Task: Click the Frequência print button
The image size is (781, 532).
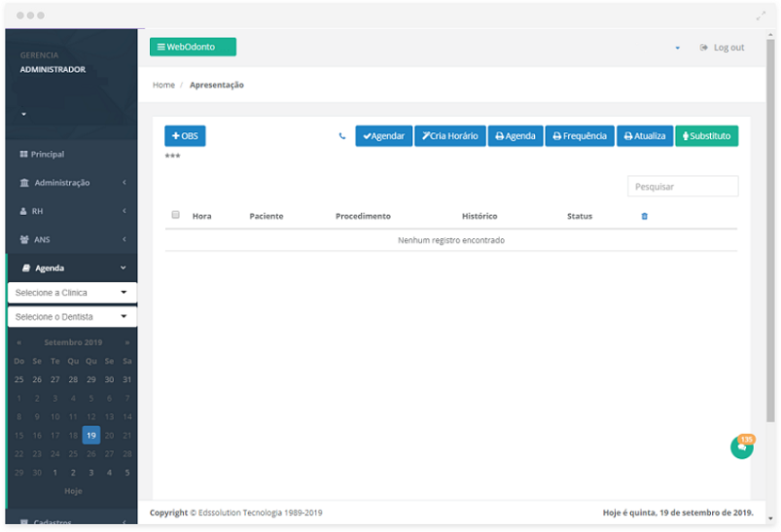Action: pos(580,136)
